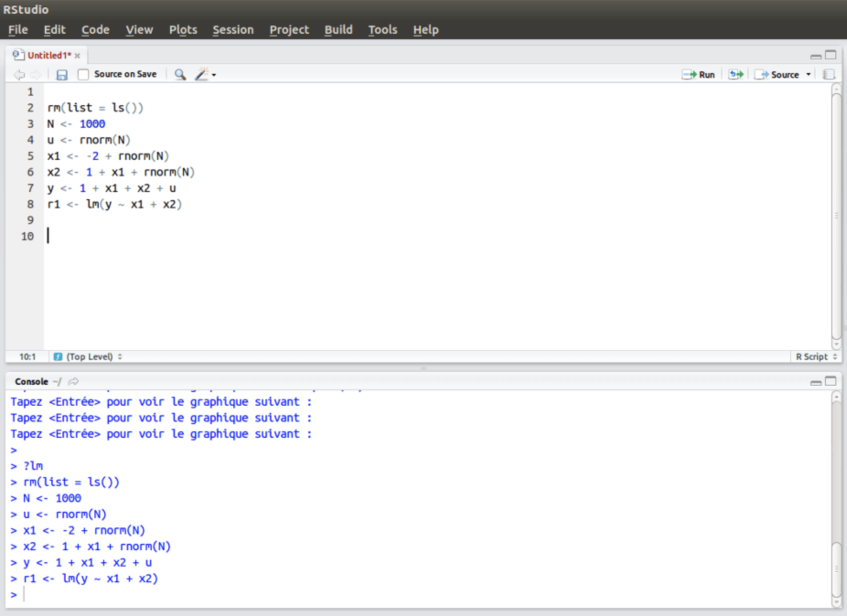Screen dimensions: 847x616
Task: Open the Build menu
Action: point(338,30)
